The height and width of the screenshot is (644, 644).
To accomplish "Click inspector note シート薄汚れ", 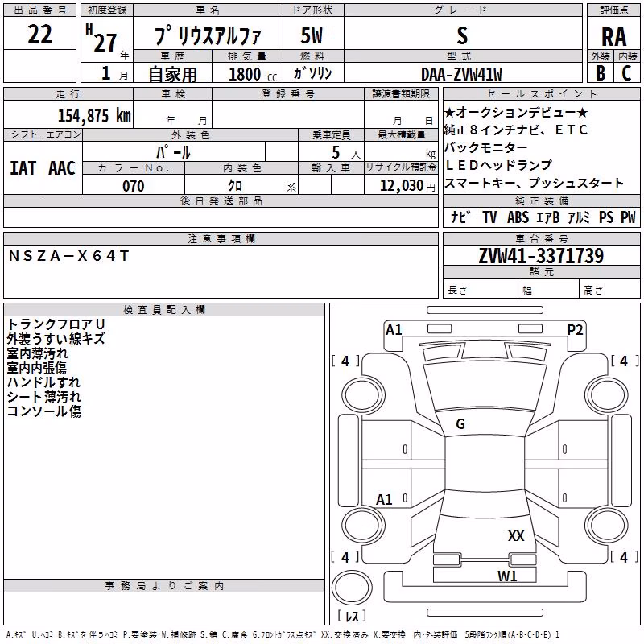I will point(44,397).
